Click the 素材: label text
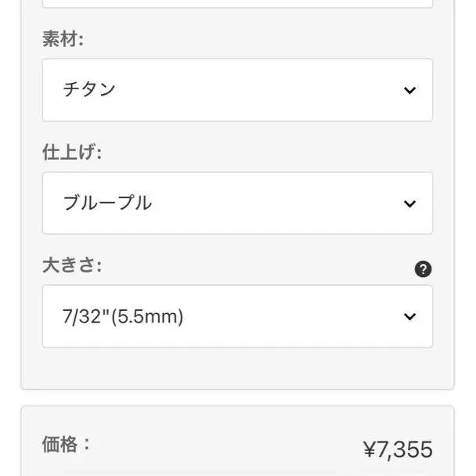 click(63, 39)
